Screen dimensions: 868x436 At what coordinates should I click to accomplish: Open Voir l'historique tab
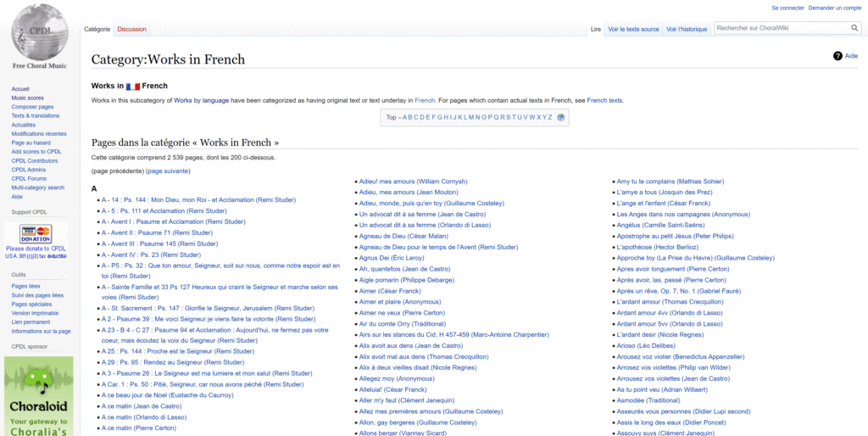[x=687, y=30]
